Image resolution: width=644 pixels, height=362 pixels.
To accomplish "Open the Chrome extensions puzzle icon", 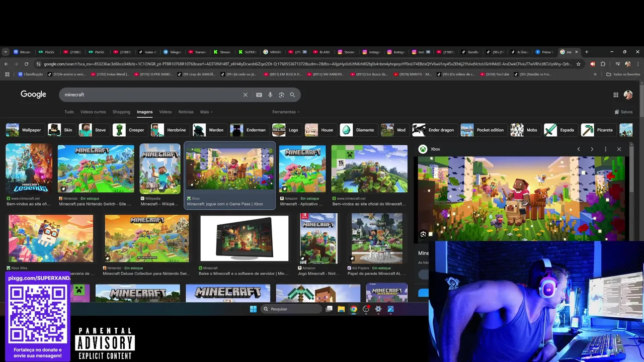I will 603,64.
